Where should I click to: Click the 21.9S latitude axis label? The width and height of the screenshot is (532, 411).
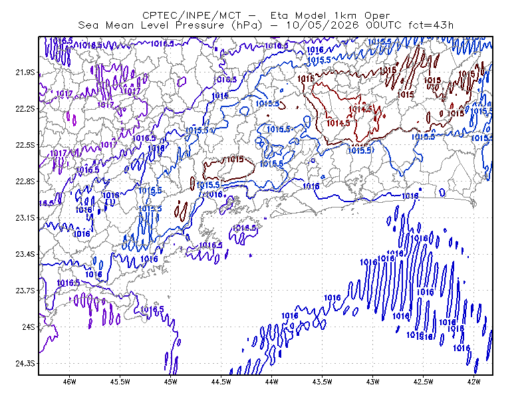click(25, 72)
